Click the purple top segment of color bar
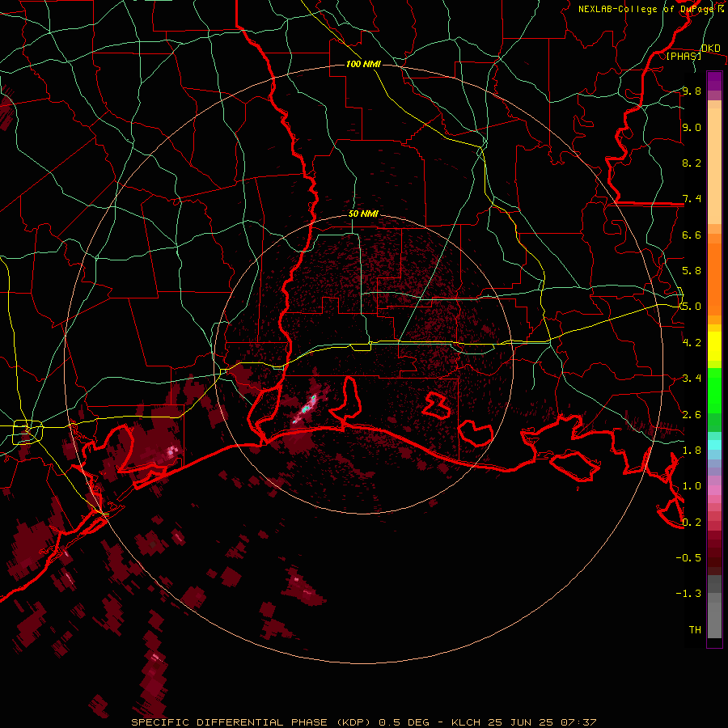The image size is (728, 728). tap(714, 81)
